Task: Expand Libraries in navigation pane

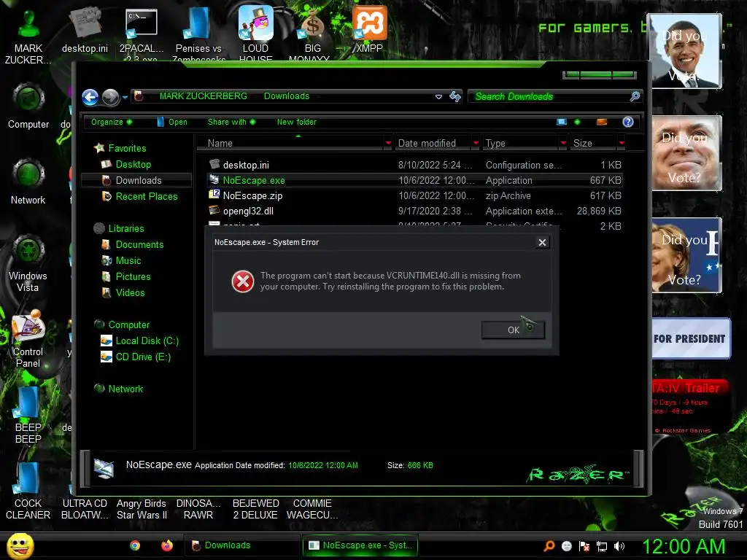Action: (x=119, y=228)
